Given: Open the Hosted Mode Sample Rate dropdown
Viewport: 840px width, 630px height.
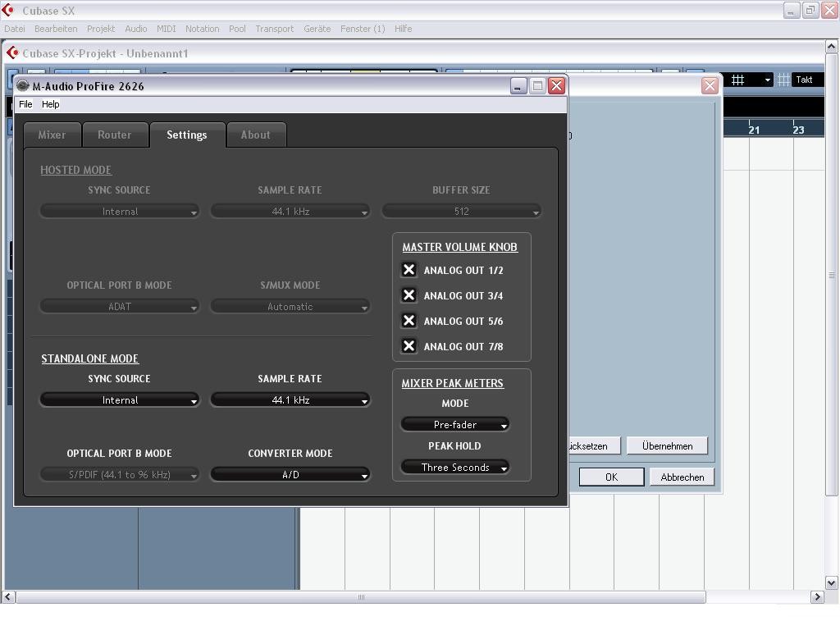Looking at the screenshot, I should pyautogui.click(x=290, y=211).
